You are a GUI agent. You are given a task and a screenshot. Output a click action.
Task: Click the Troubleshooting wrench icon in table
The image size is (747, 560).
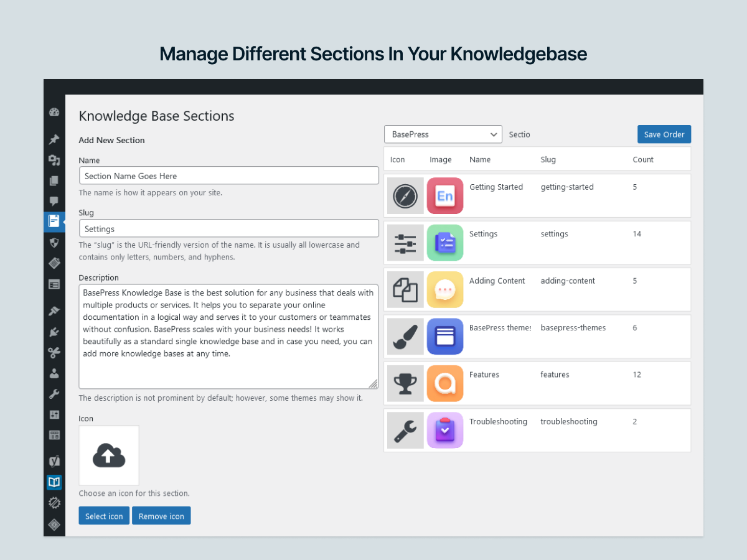click(x=405, y=430)
